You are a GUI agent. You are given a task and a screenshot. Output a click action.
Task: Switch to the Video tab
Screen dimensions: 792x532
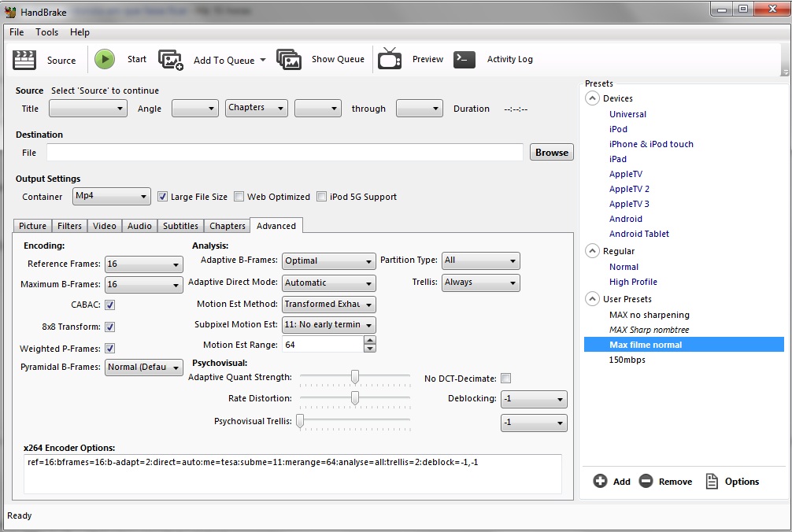(105, 226)
